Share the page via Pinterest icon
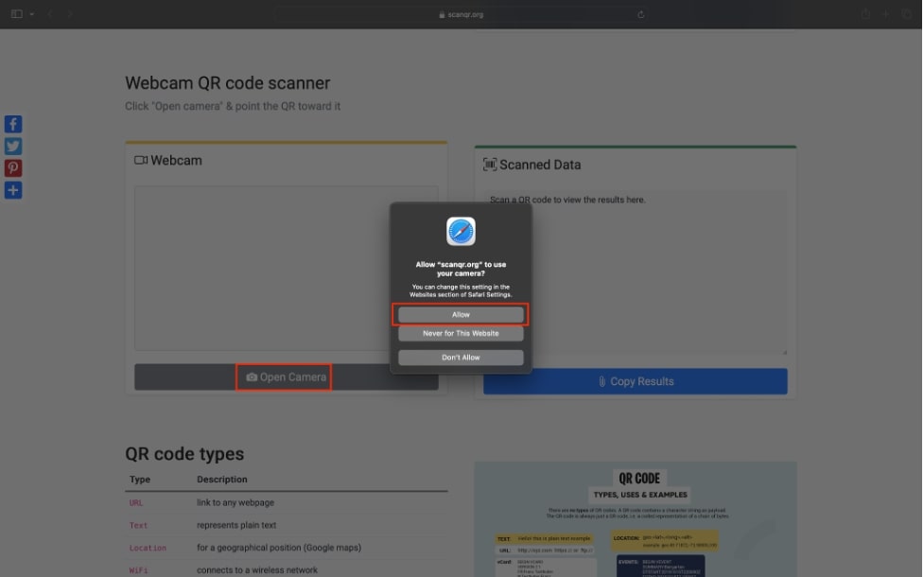The image size is (924, 577). [13, 168]
